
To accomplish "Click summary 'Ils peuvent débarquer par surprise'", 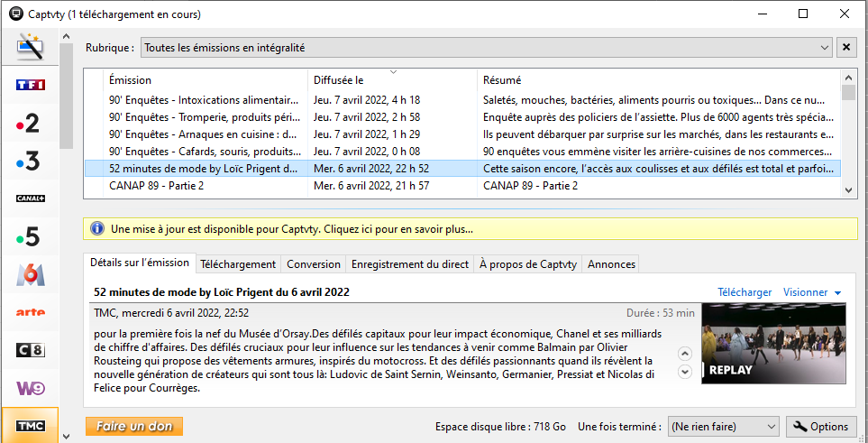I will (658, 134).
